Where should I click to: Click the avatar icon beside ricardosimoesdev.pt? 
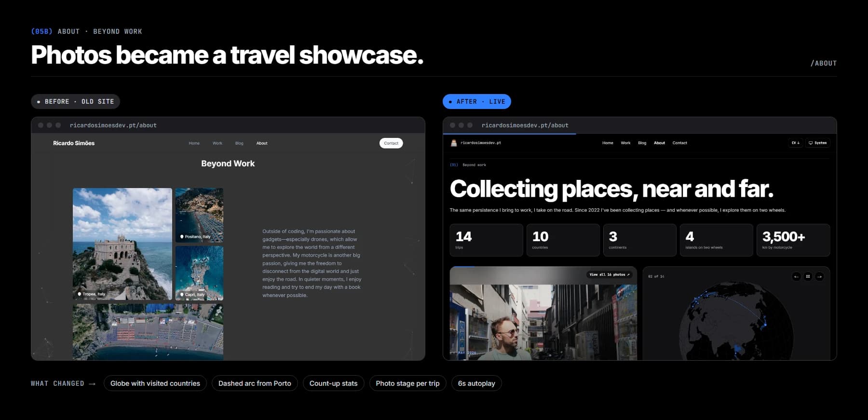(453, 143)
